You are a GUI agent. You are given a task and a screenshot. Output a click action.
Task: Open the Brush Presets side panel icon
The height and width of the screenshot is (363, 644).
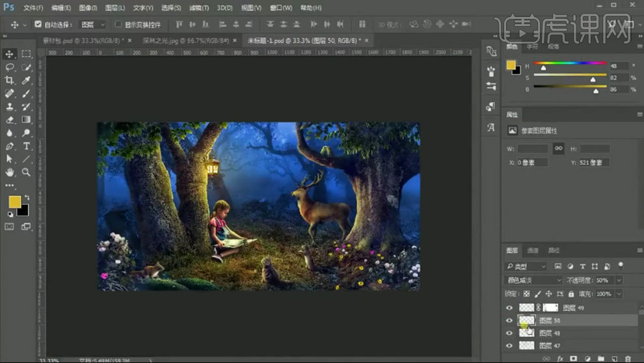[490, 72]
